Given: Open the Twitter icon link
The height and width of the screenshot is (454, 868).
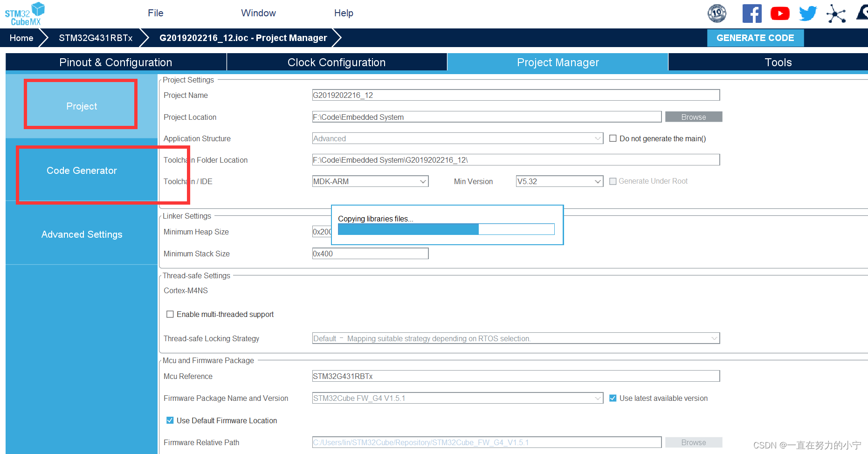Looking at the screenshot, I should coord(808,14).
